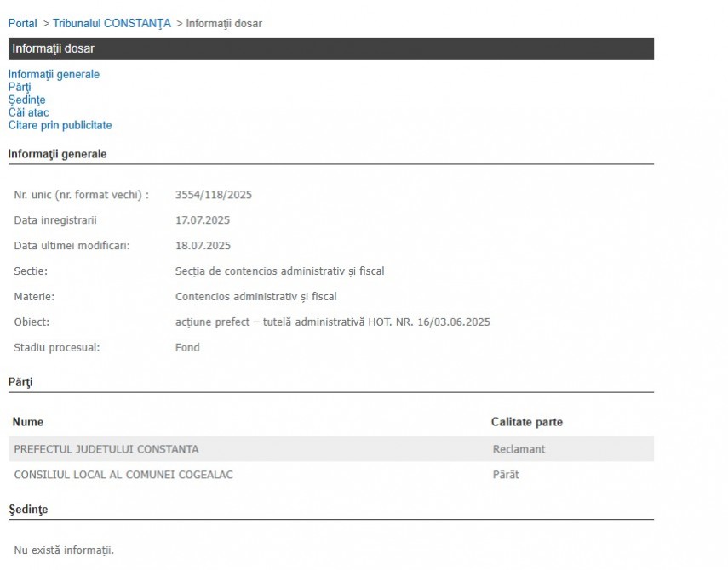Click the Materie label
This screenshot has height=570, width=728.
34,297
